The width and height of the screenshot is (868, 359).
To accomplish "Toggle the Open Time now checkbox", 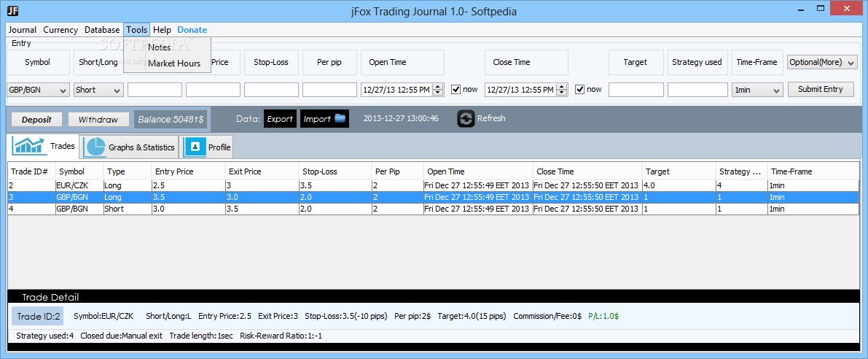I will coord(456,89).
